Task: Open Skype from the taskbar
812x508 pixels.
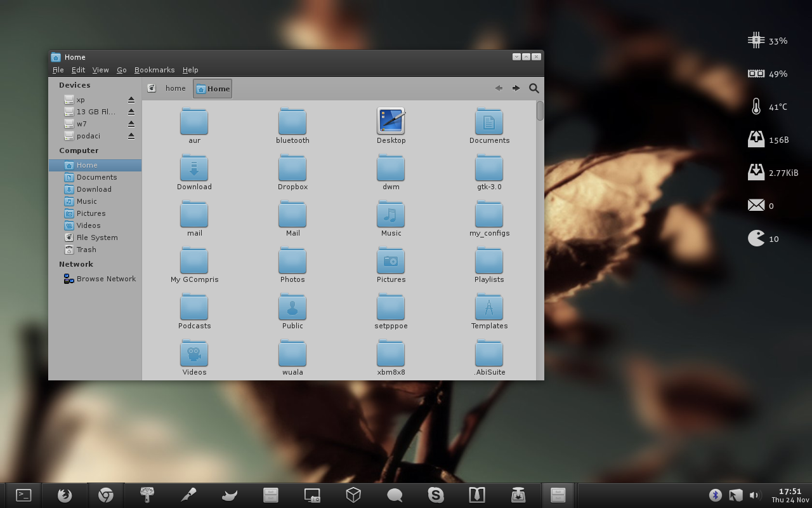Action: coord(436,495)
